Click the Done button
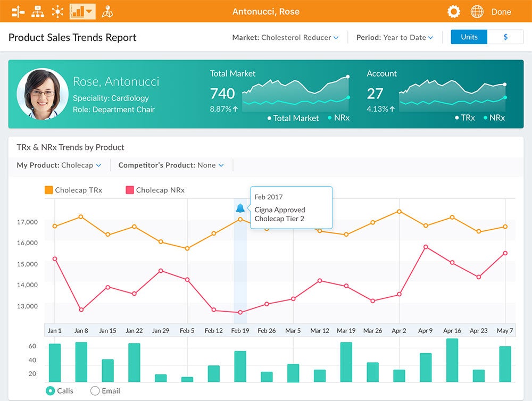 [501, 12]
